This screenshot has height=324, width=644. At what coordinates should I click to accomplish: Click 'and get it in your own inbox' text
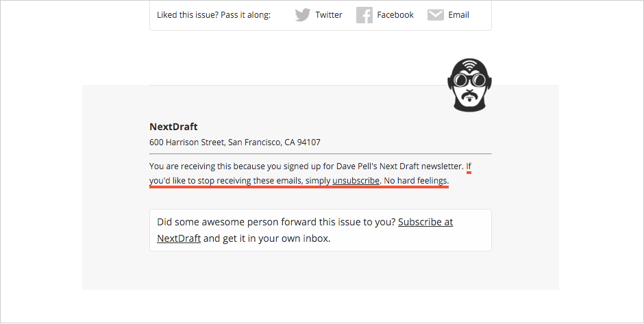267,238
